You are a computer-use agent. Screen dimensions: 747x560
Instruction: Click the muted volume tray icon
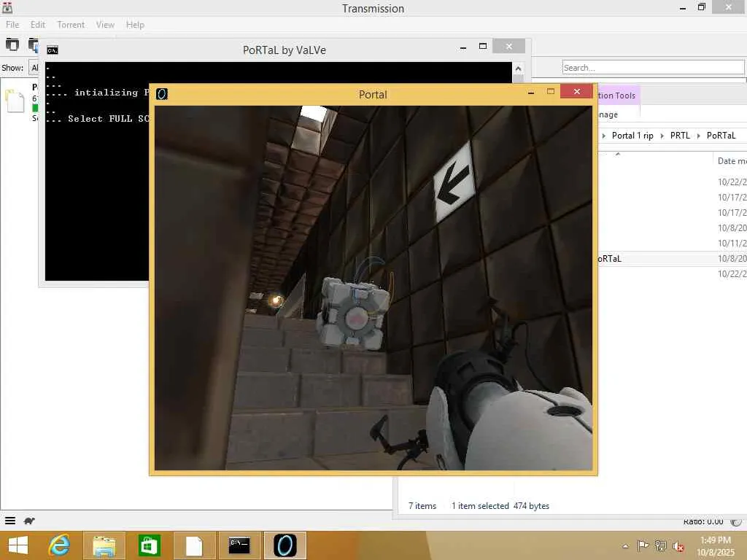pyautogui.click(x=678, y=546)
